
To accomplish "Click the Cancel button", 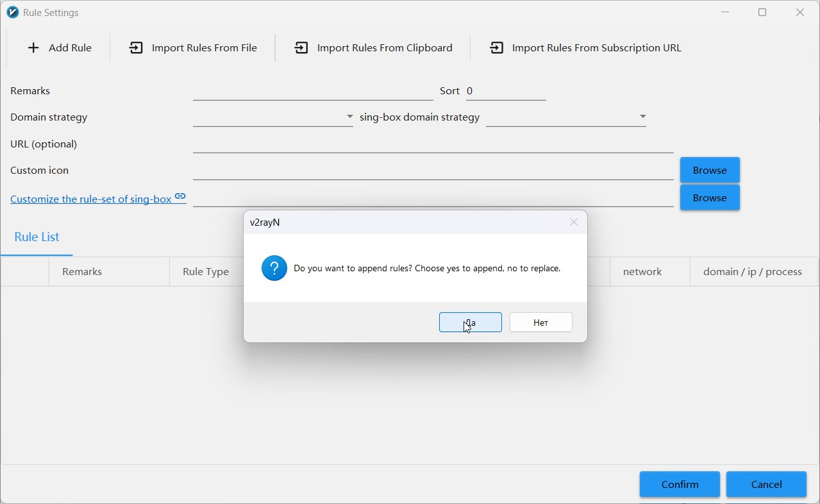I will (766, 484).
